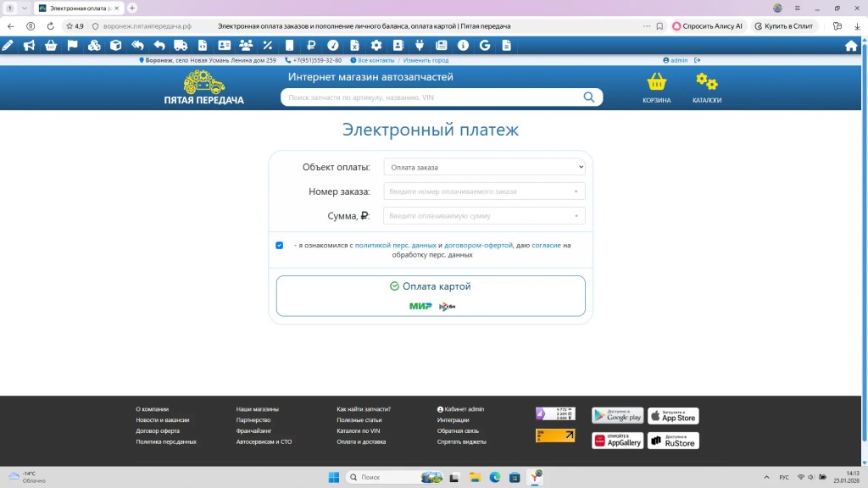Viewport: 868px width, 488px height.
Task: Switch to the Электронная оплата browser tab
Action: click(x=79, y=8)
